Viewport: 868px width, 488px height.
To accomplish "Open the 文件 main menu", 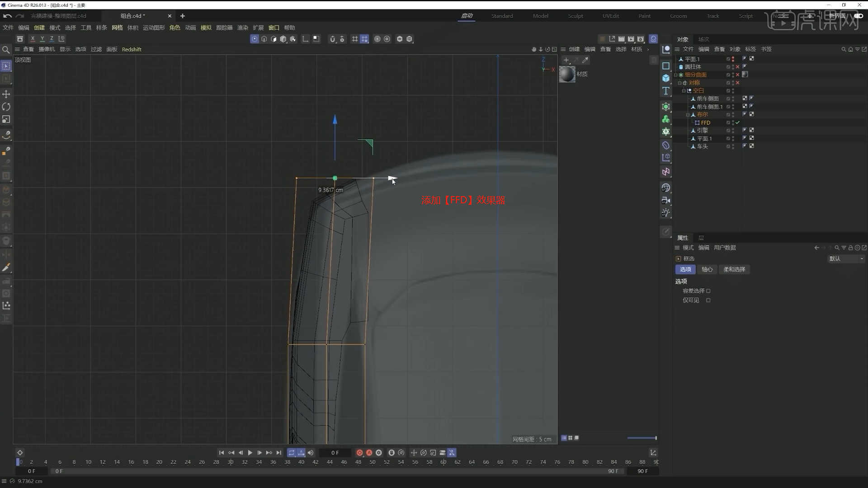I will pyautogui.click(x=8, y=28).
